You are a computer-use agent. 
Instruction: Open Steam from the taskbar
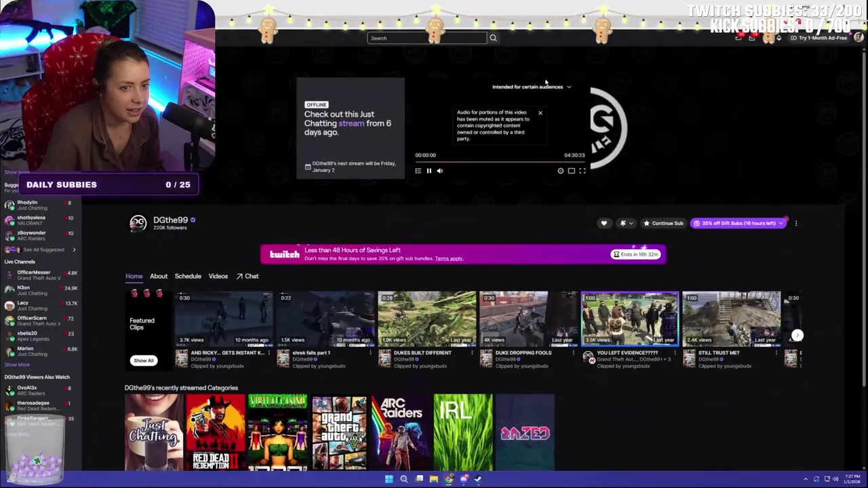tap(478, 479)
